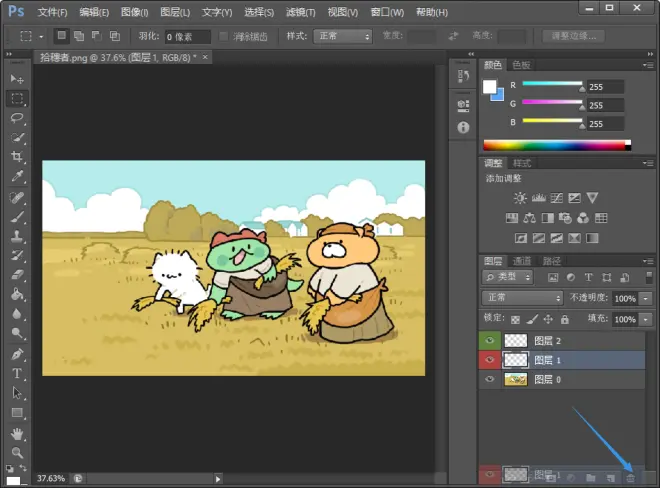Add a Color Balance adjustment
Screen dimensions: 660x488
click(x=530, y=218)
